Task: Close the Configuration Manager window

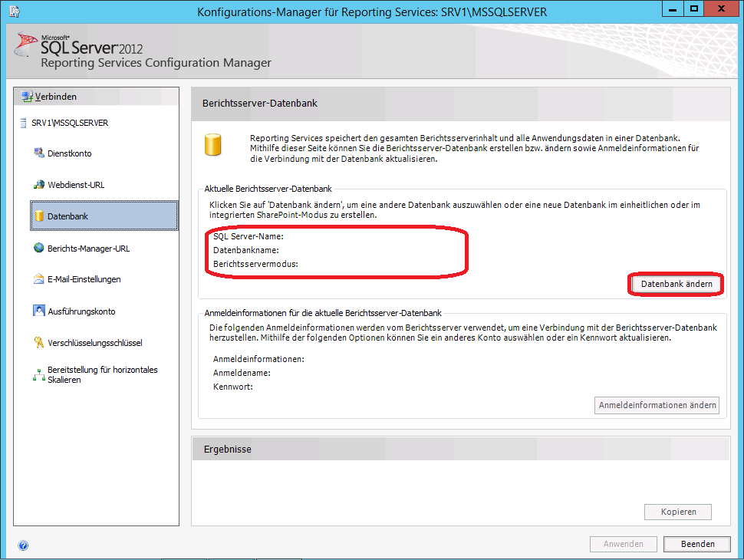Action: [x=721, y=8]
